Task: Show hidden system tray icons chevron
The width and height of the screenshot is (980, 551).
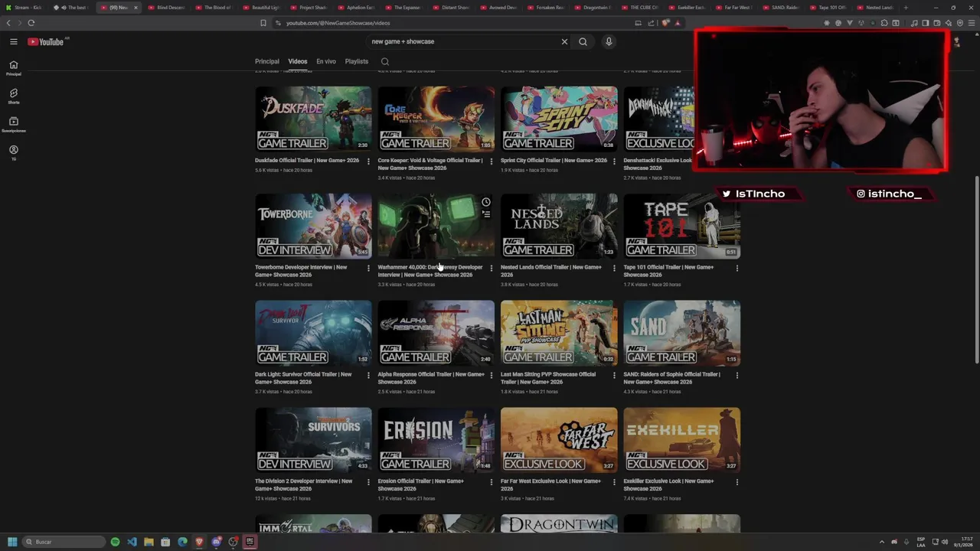Action: [x=880, y=542]
